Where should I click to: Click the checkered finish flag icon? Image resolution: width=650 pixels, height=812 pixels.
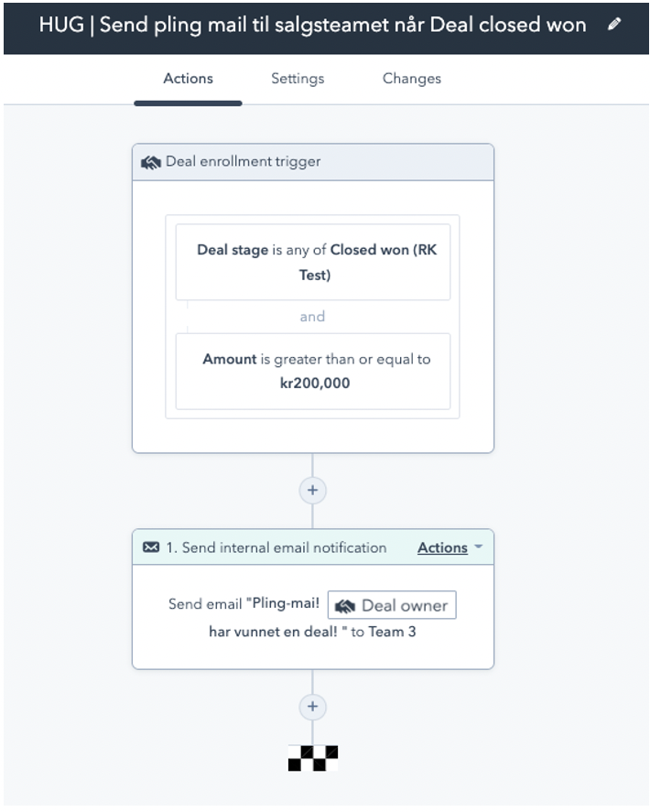pyautogui.click(x=313, y=758)
